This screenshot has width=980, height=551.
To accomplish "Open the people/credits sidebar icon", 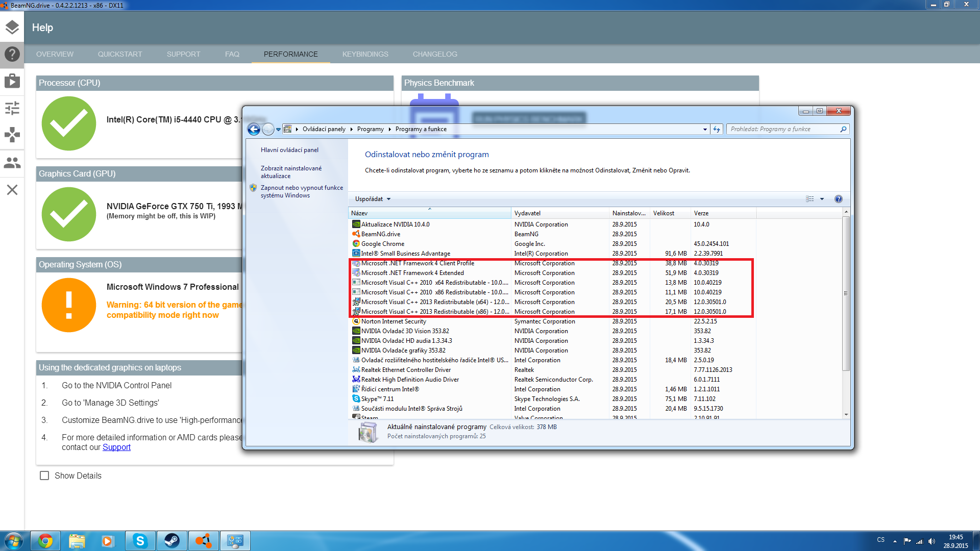I will tap(12, 163).
